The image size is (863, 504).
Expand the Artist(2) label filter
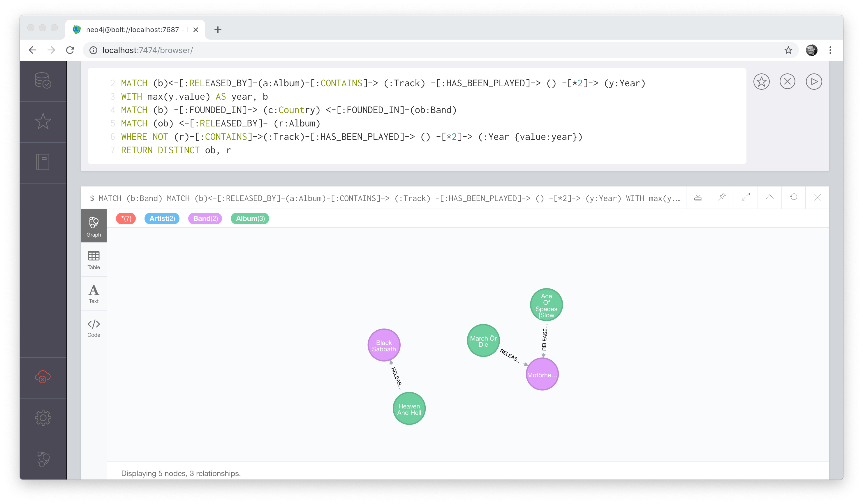pos(162,218)
